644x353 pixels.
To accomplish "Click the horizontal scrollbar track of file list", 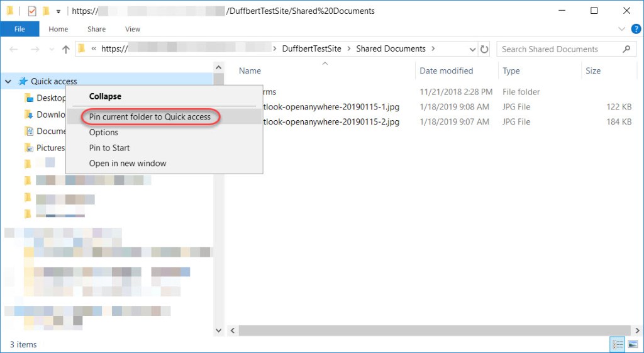I will click(x=435, y=330).
